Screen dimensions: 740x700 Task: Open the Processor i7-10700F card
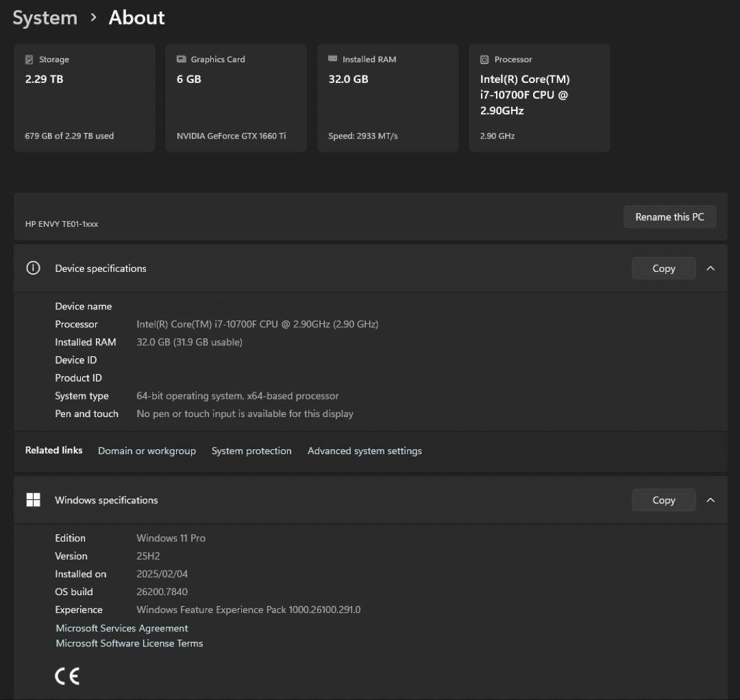coord(539,98)
